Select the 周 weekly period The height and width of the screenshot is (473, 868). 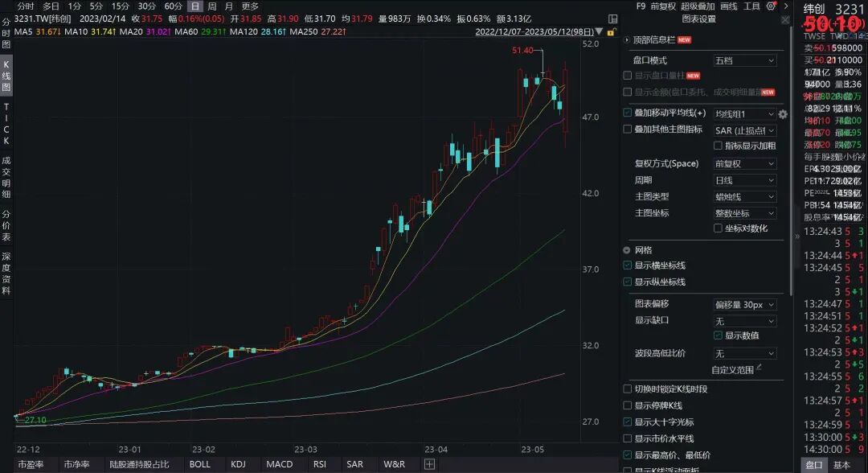tap(212, 6)
